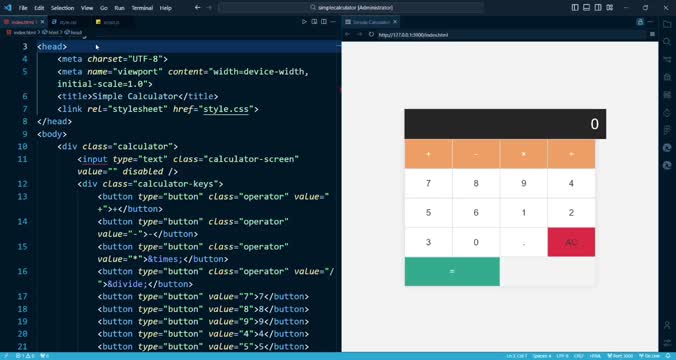Click the Go Live status bar item

(x=649, y=356)
